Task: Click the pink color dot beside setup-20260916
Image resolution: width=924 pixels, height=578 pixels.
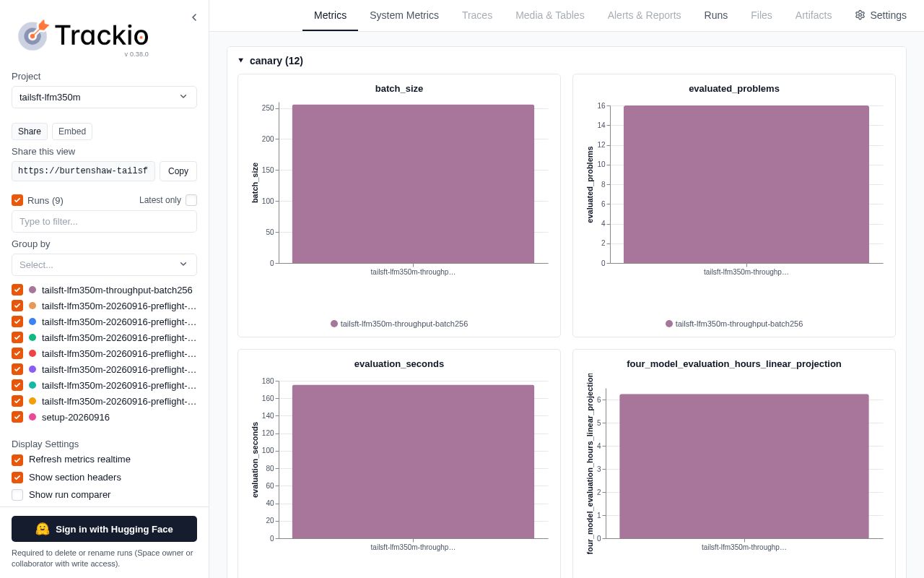Action: click(32, 417)
